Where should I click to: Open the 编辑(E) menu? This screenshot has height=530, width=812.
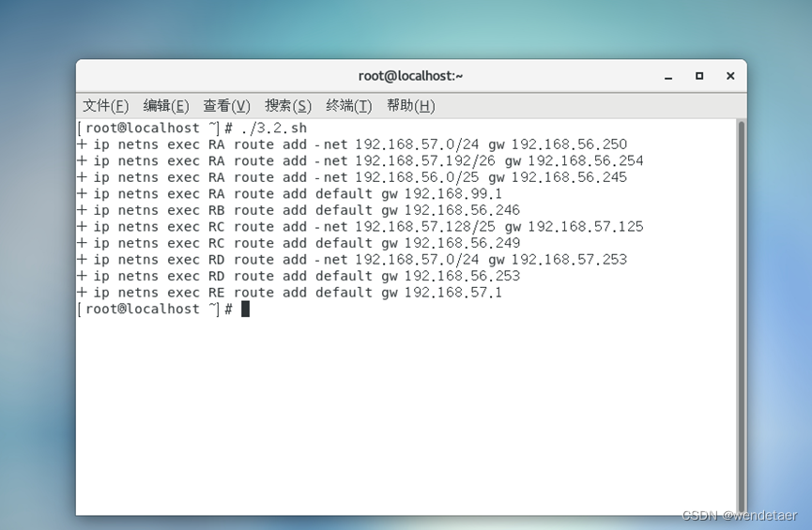coord(166,106)
